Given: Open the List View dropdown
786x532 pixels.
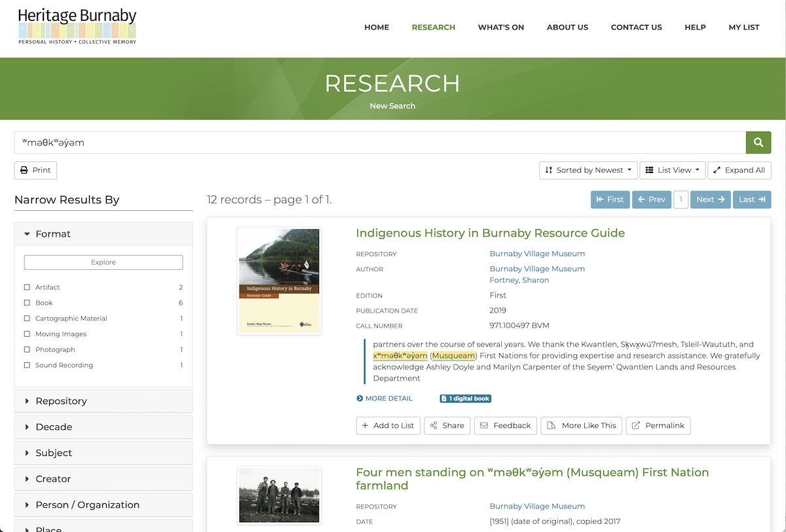Looking at the screenshot, I should coord(673,170).
